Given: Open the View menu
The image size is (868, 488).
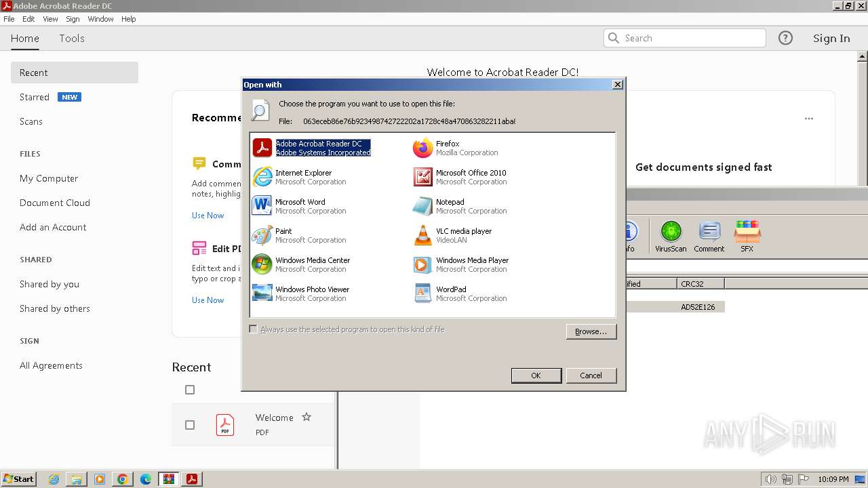Looking at the screenshot, I should [x=50, y=19].
